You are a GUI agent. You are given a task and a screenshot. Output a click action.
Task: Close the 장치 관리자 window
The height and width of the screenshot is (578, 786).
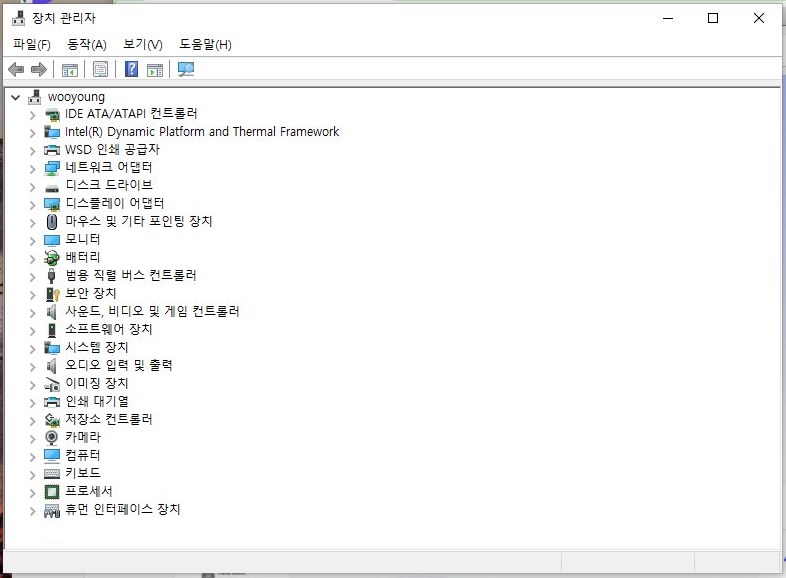[758, 19]
